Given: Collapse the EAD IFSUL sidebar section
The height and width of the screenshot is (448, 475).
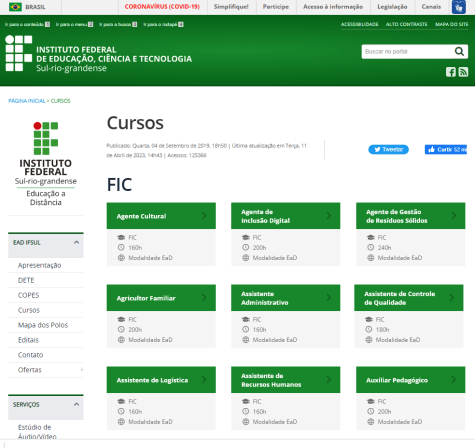Looking at the screenshot, I should coord(76,242).
